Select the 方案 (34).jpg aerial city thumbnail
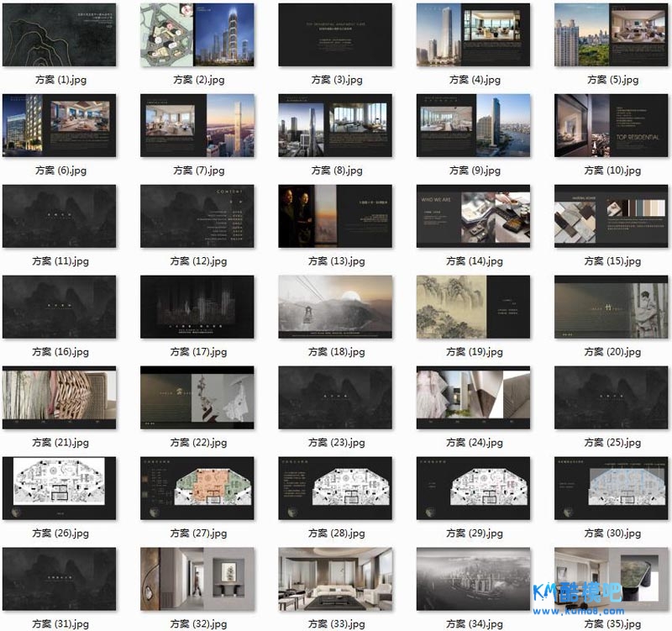This screenshot has width=672, height=631. coord(473,580)
